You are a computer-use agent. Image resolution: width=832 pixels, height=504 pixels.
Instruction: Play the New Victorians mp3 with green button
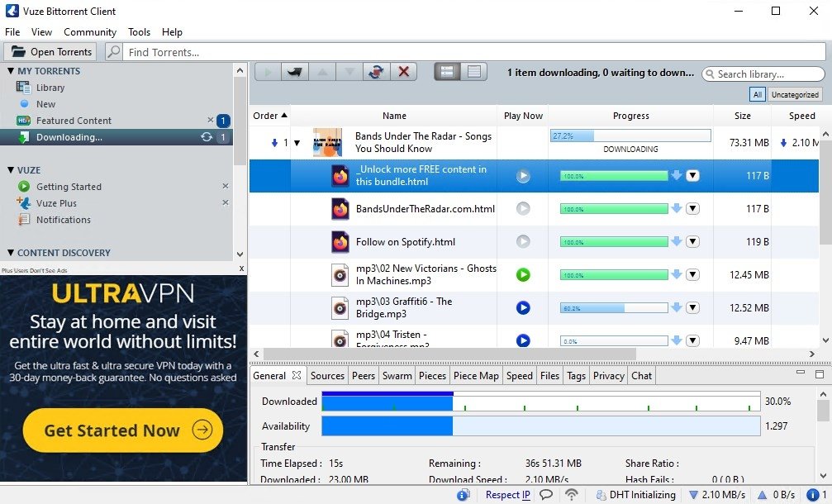click(x=522, y=274)
